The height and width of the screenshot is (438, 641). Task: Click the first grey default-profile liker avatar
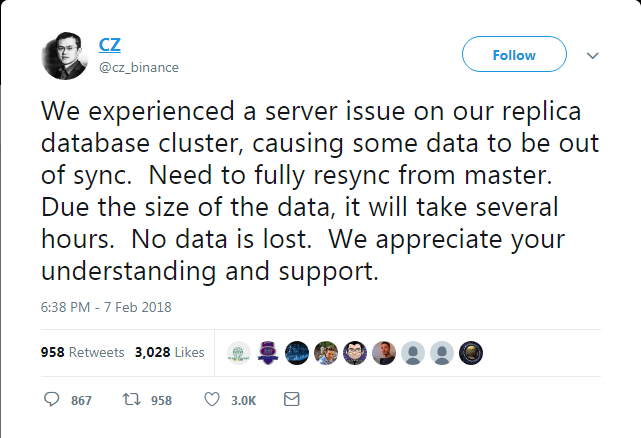(x=412, y=352)
